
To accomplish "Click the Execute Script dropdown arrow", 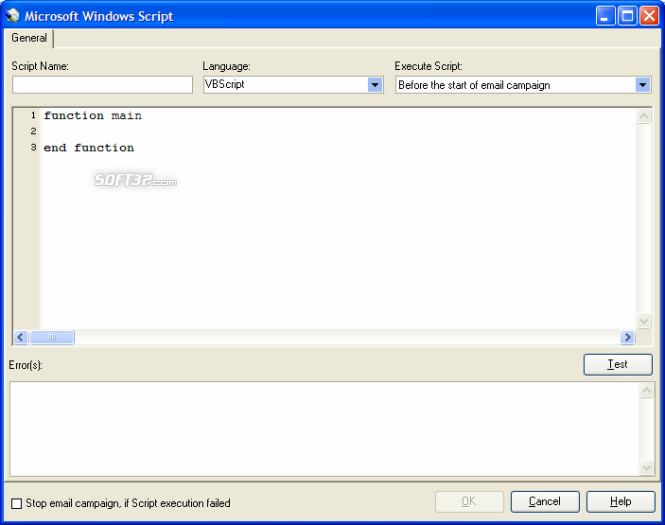I will pos(643,85).
